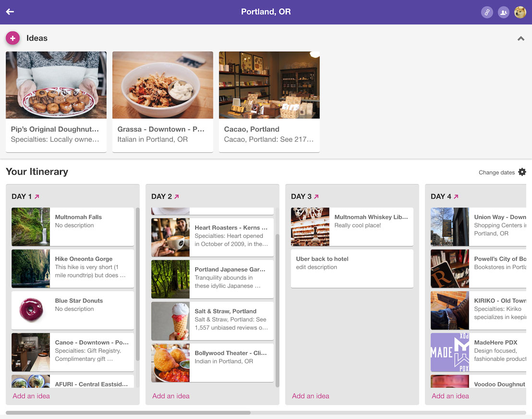Open Voodoo Doughnut item title
The width and height of the screenshot is (532, 419).
(x=500, y=384)
